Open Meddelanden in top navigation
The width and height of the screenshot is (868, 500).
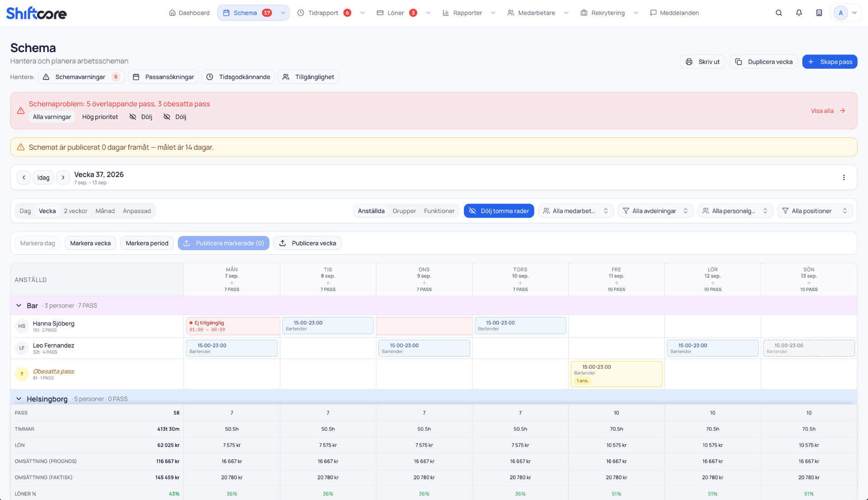674,13
